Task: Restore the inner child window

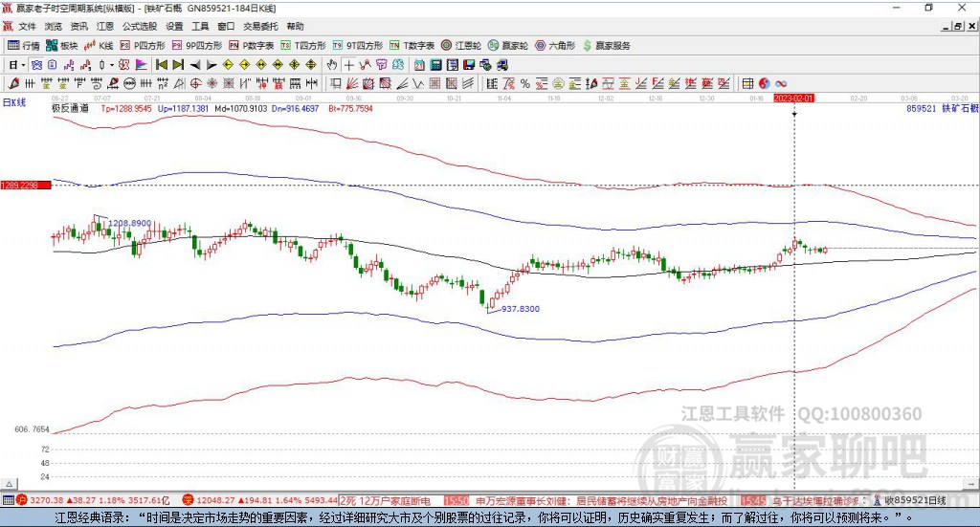Action: (958, 26)
